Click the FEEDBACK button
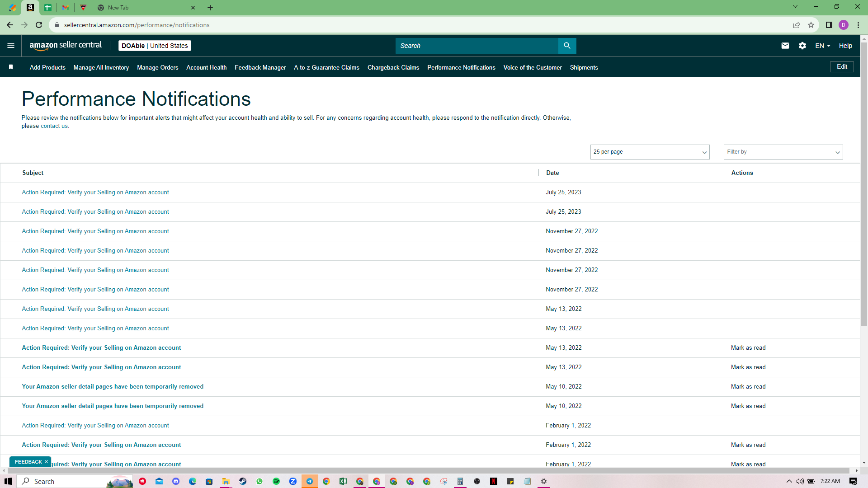This screenshot has height=488, width=868. (x=28, y=462)
